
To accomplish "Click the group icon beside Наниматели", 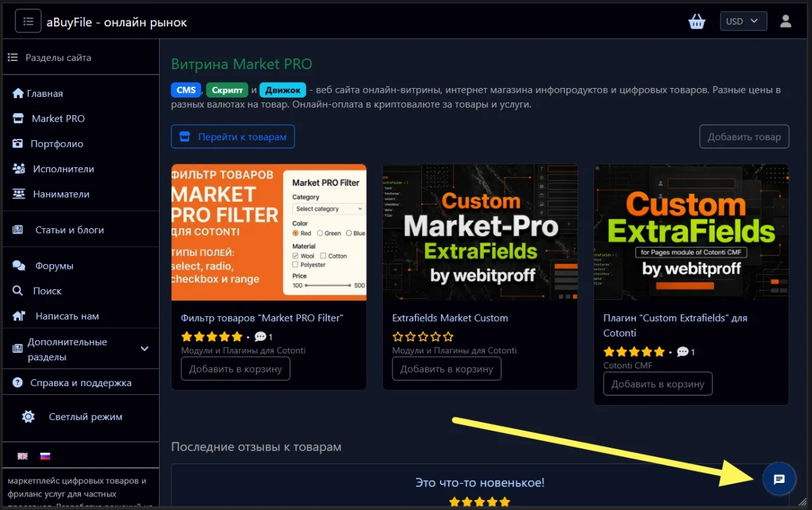I will (x=19, y=194).
